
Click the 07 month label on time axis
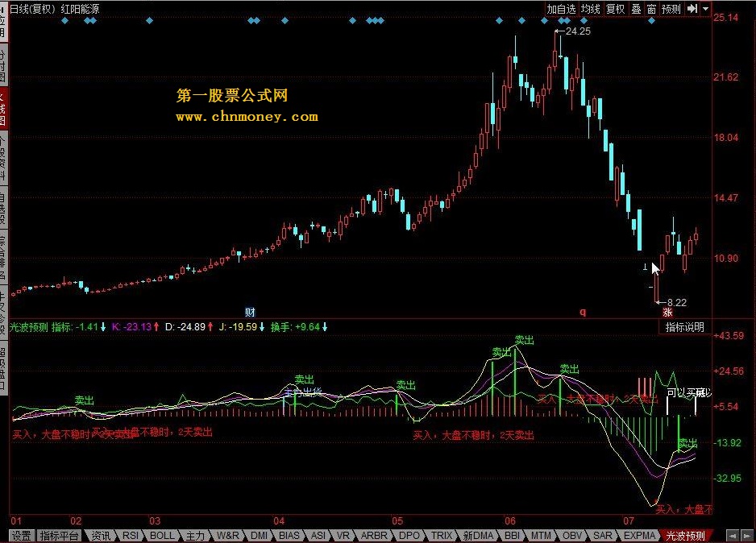pos(628,520)
